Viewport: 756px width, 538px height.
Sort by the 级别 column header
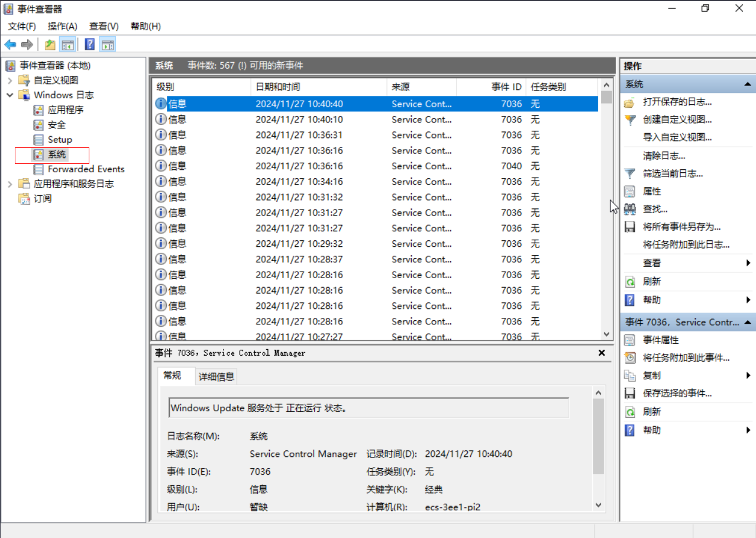(202, 87)
